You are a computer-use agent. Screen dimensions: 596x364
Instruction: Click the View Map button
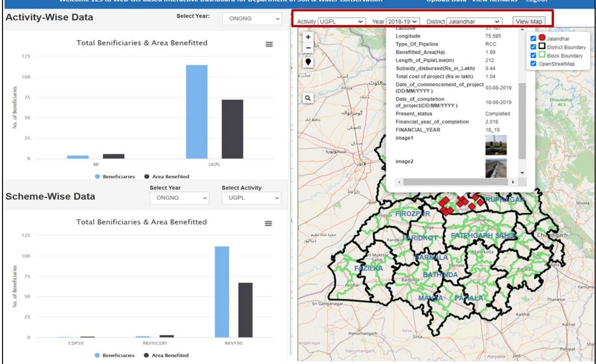pos(529,22)
